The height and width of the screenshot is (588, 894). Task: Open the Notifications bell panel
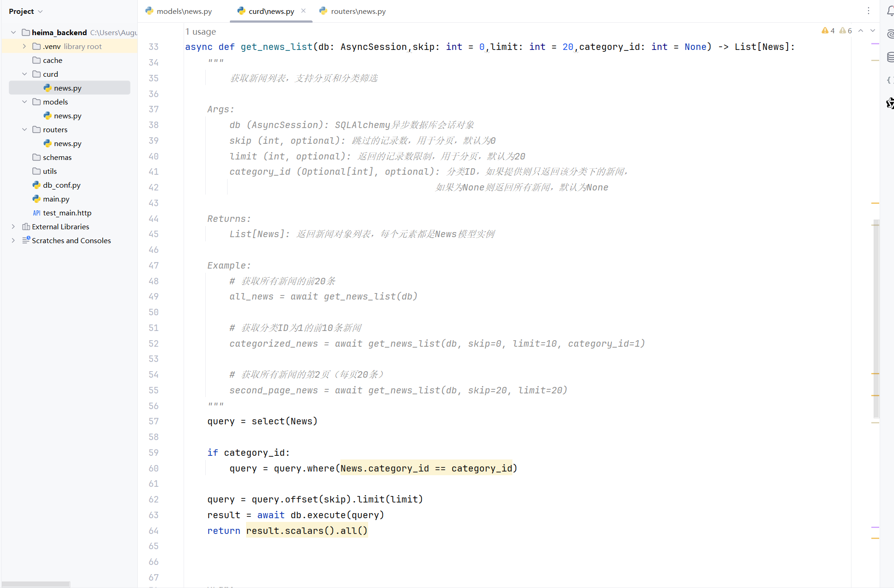pyautogui.click(x=889, y=11)
